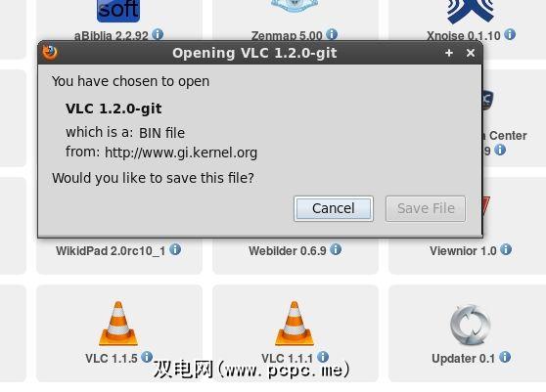Show info for VLC 1.1.1
Viewport: 546px width, 392px height.
[x=323, y=357]
